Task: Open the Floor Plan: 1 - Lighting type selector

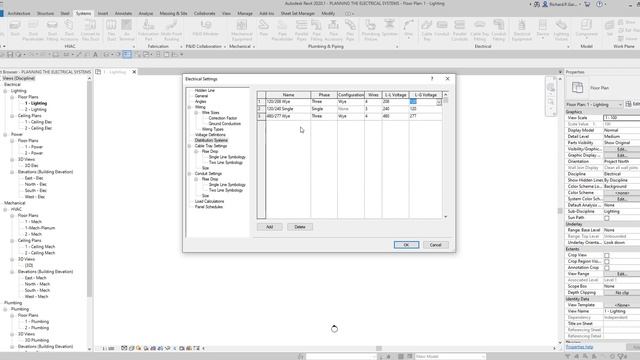Action: 594,104
